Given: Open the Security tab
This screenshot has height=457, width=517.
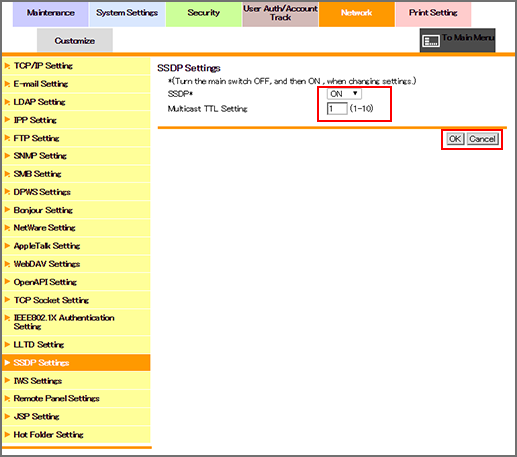Looking at the screenshot, I should click(204, 14).
